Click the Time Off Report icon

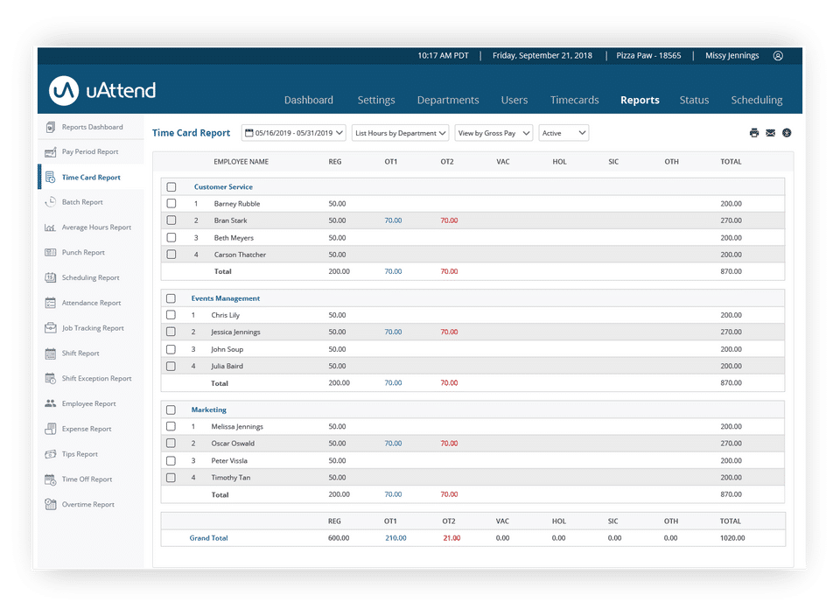[51, 479]
